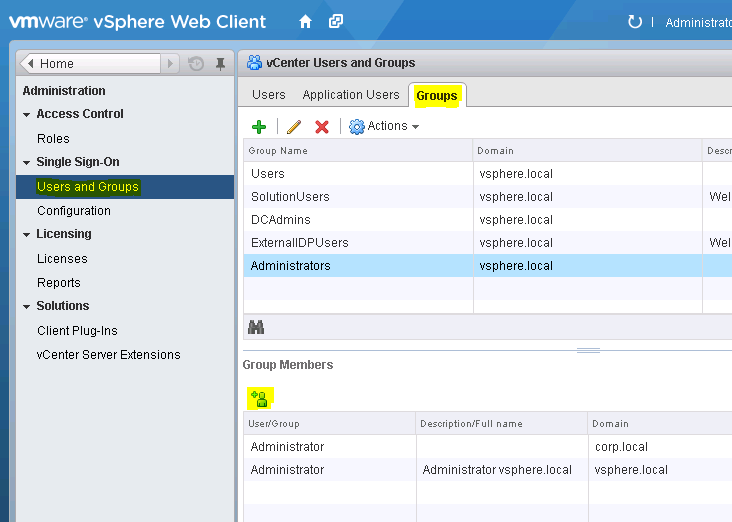Collapse the Access Control section

(x=27, y=114)
